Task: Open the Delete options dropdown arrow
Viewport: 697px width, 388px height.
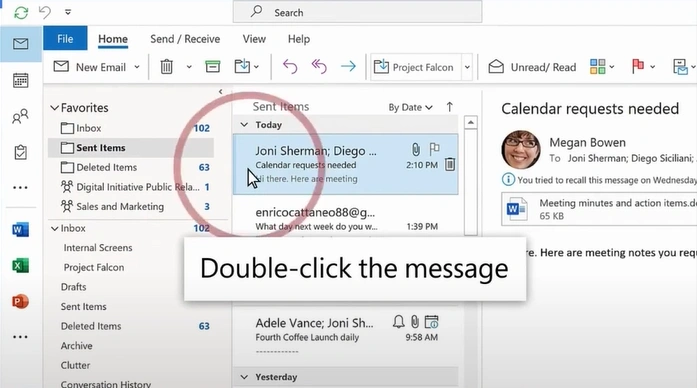Action: (189, 67)
